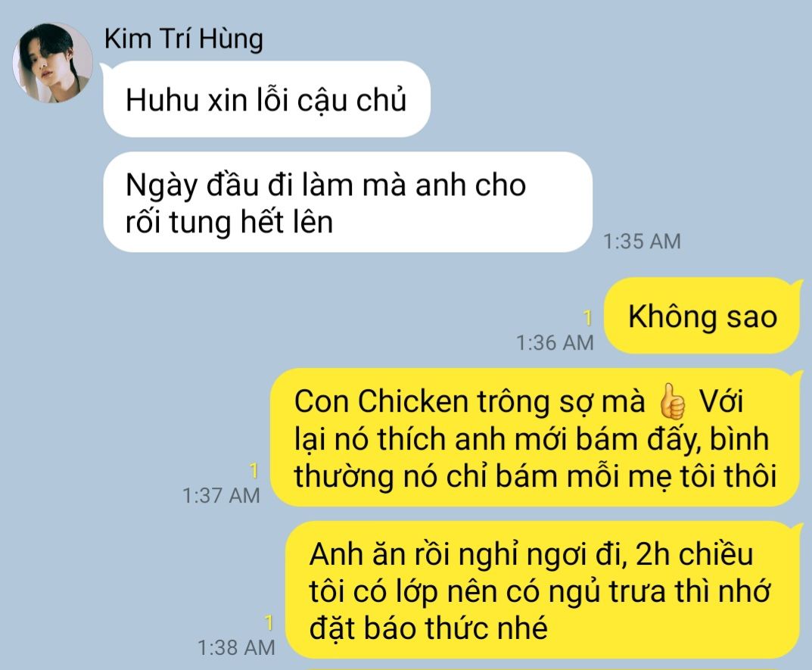
Task: Tap the text "đặt báo thức nhé"
Action: tap(428, 628)
